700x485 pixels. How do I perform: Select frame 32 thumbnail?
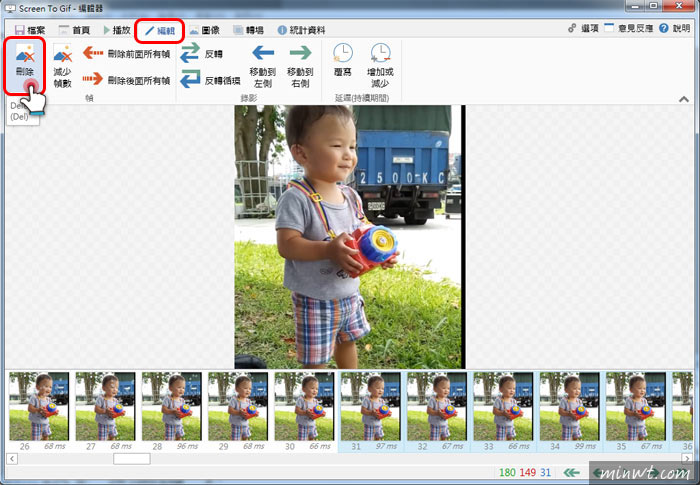tap(437, 411)
